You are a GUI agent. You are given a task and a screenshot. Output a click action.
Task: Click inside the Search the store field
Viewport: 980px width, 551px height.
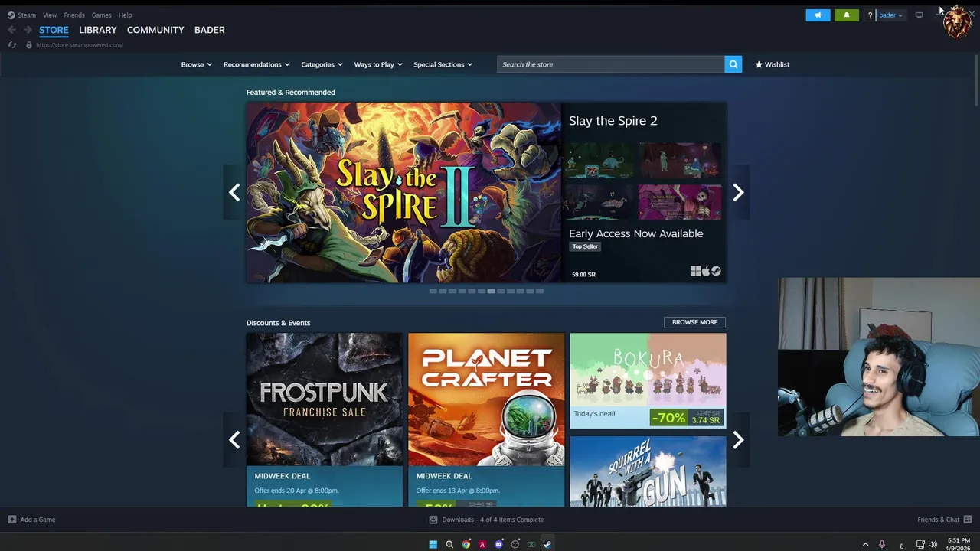coord(610,64)
